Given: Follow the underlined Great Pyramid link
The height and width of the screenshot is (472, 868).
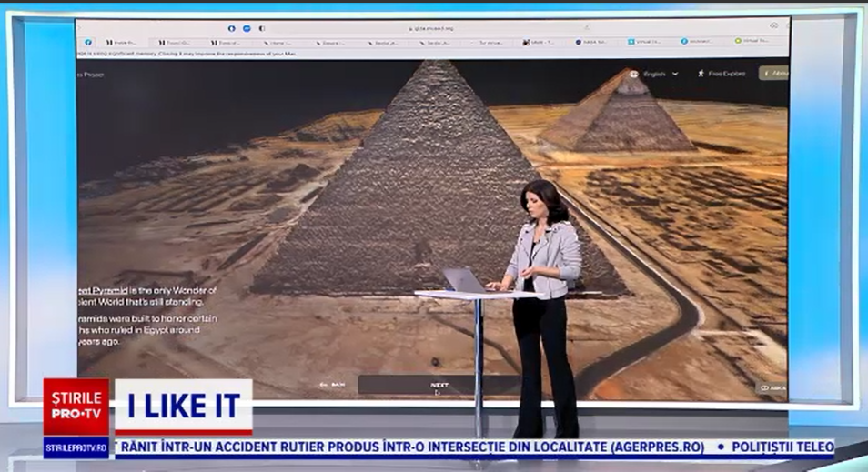Looking at the screenshot, I should click(x=103, y=290).
